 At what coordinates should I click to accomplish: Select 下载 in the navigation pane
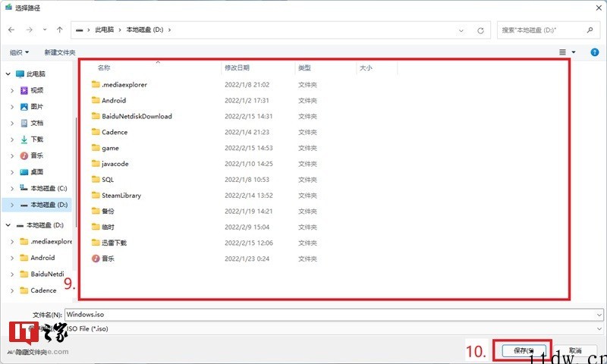tap(36, 139)
